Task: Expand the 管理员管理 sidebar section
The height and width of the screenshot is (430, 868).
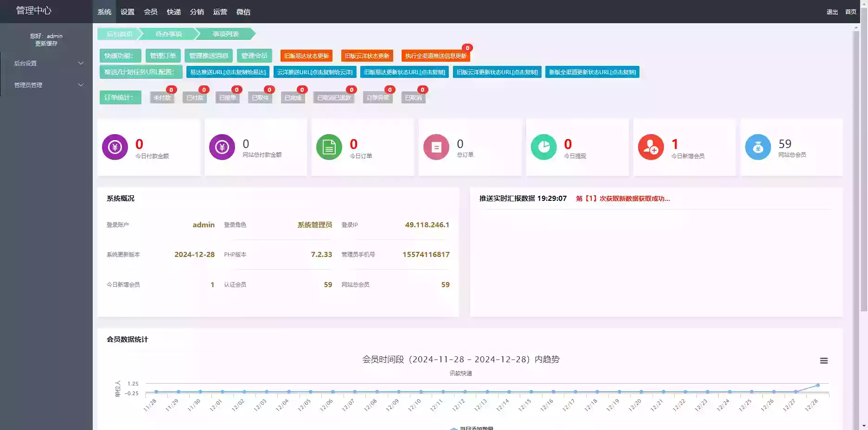Action: click(46, 85)
